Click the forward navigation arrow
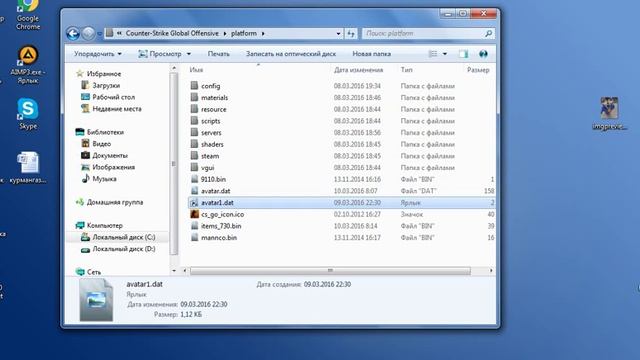The width and height of the screenshot is (640, 360). (x=88, y=33)
